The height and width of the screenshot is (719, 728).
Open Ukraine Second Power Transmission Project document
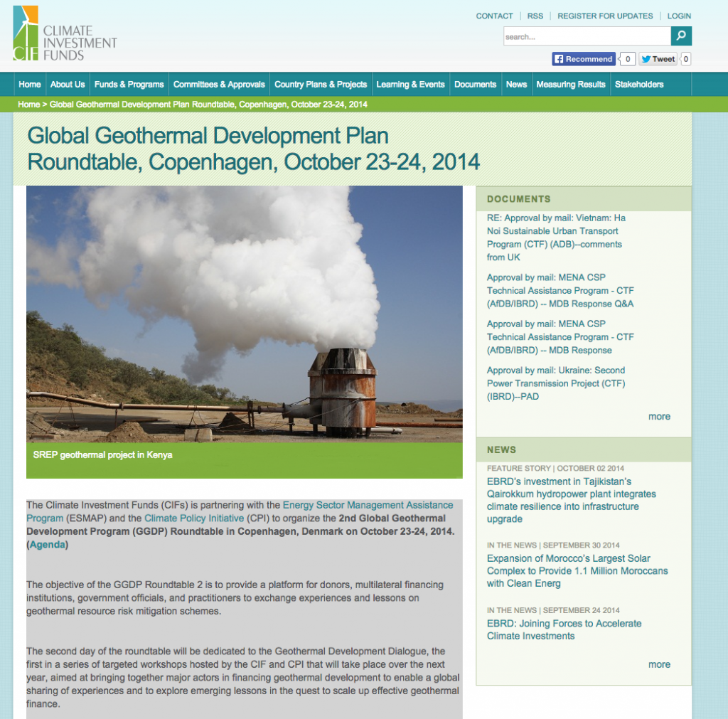556,383
